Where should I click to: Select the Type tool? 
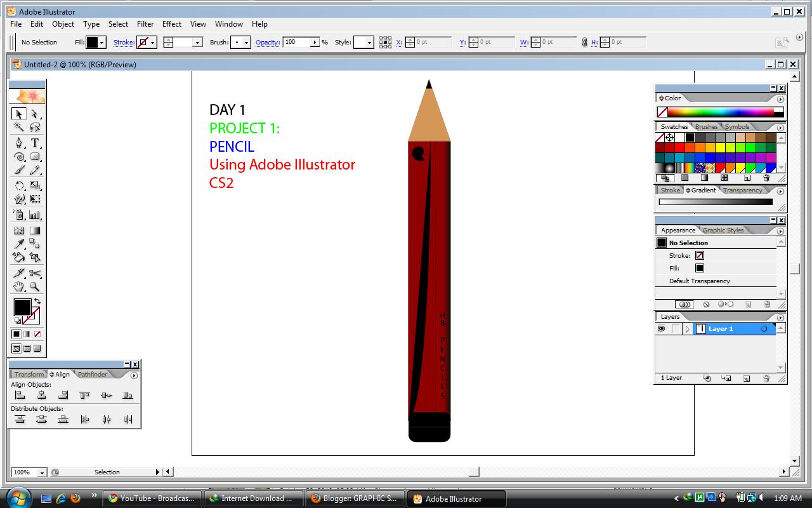tap(35, 142)
